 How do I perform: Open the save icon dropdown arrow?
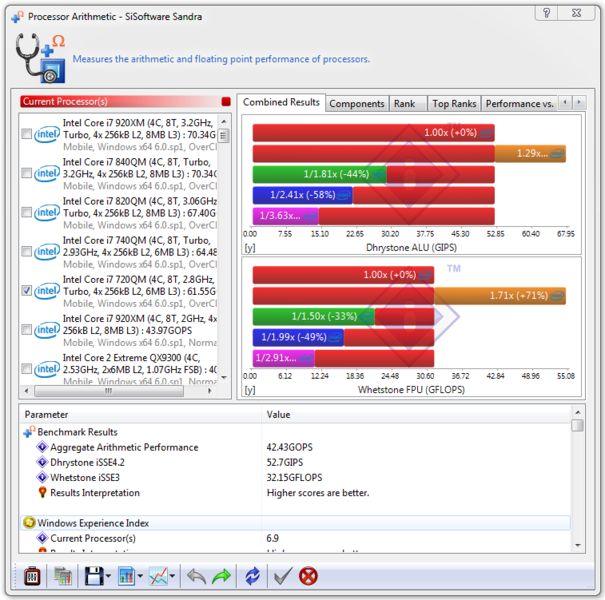click(x=108, y=576)
